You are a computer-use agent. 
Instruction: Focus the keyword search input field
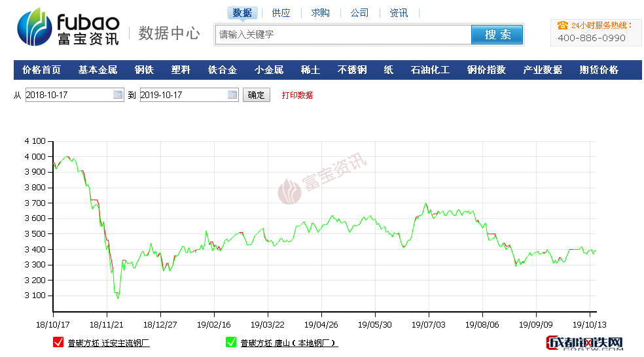click(343, 35)
